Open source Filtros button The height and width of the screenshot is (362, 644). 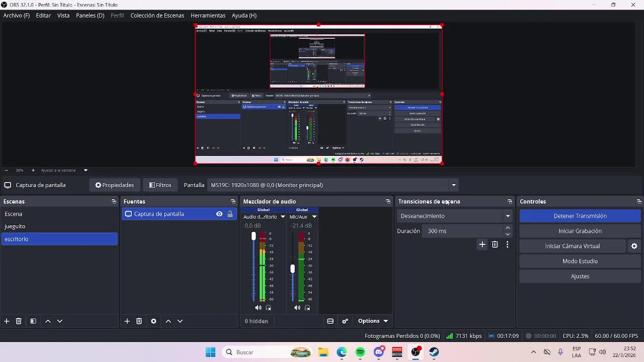pyautogui.click(x=160, y=185)
